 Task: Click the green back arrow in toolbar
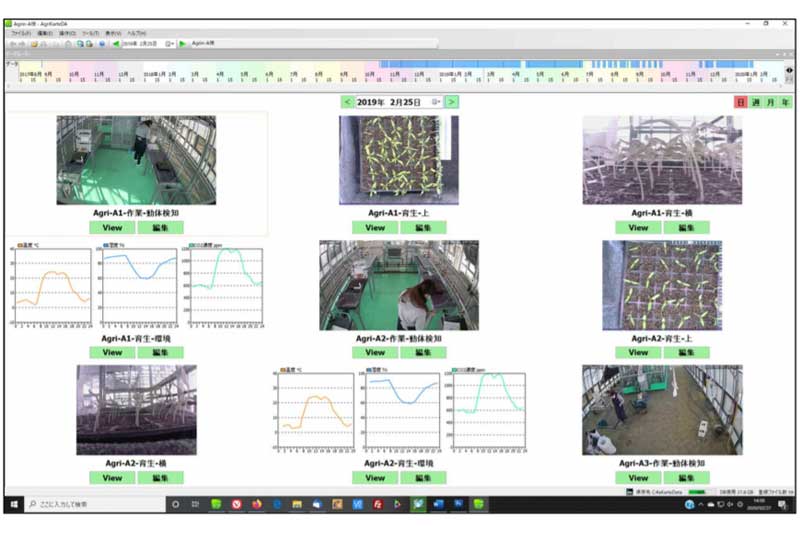117,44
